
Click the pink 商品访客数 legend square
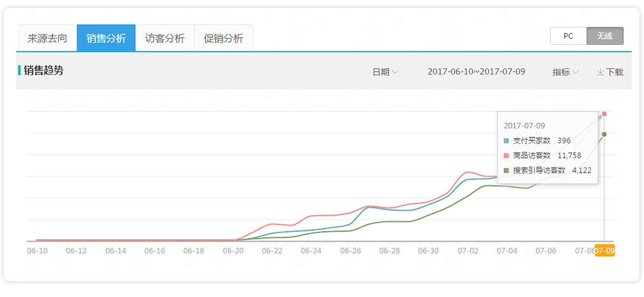point(506,155)
